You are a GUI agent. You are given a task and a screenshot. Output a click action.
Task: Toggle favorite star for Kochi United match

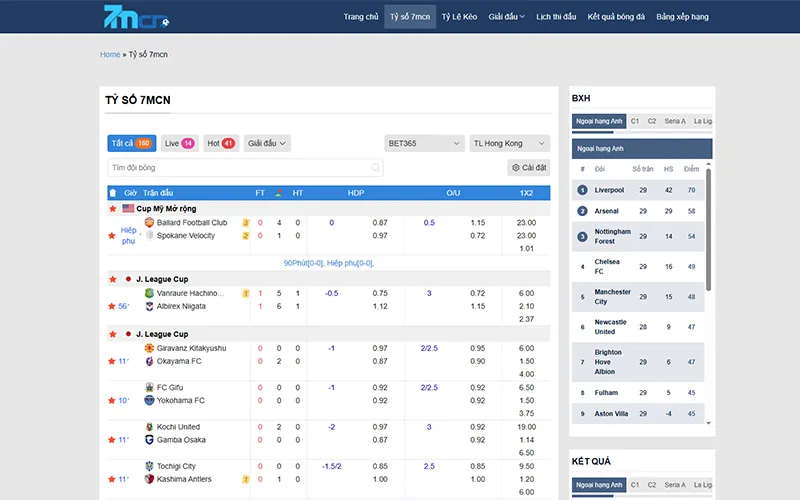pos(113,440)
